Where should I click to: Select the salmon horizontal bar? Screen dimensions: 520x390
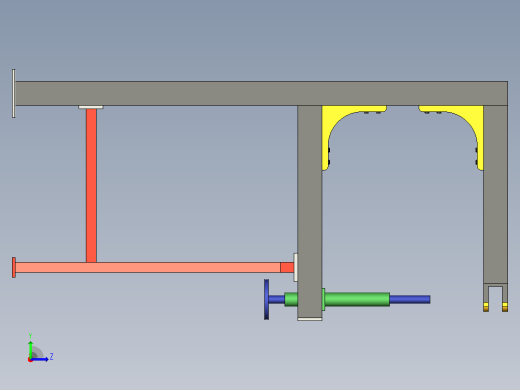pyautogui.click(x=148, y=268)
